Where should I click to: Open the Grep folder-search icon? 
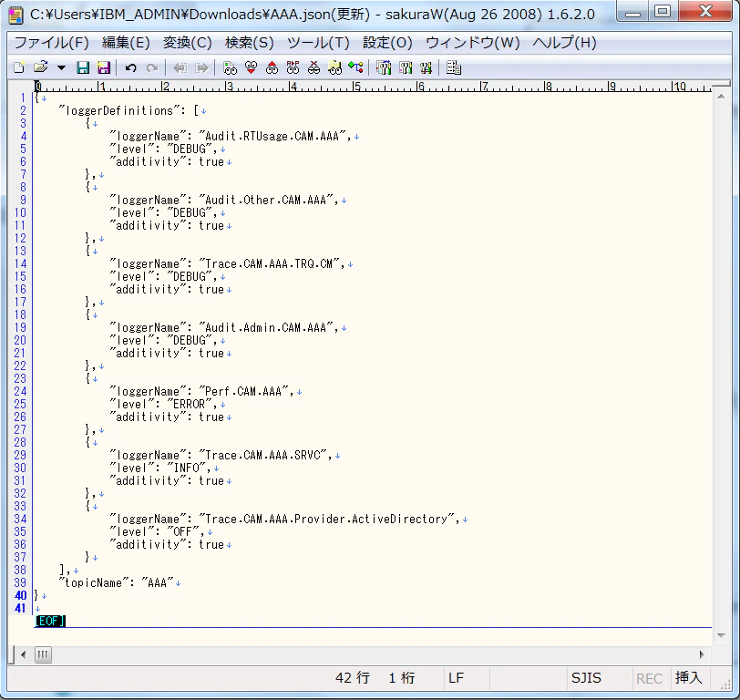(x=334, y=68)
